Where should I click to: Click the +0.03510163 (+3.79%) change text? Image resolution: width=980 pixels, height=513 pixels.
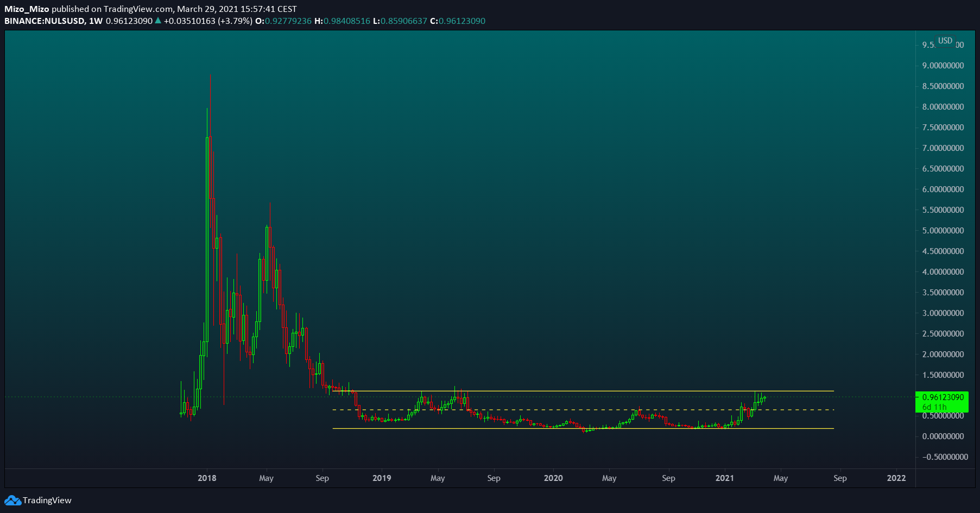coord(208,21)
